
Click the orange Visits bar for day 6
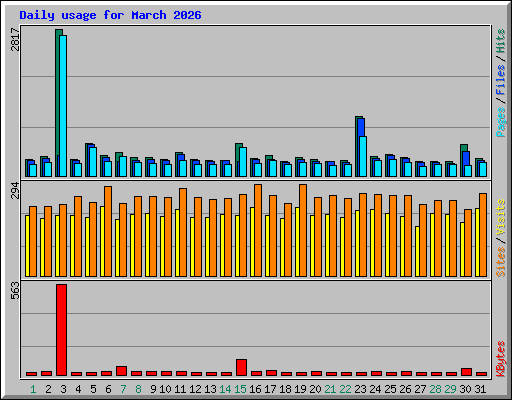[x=108, y=231]
